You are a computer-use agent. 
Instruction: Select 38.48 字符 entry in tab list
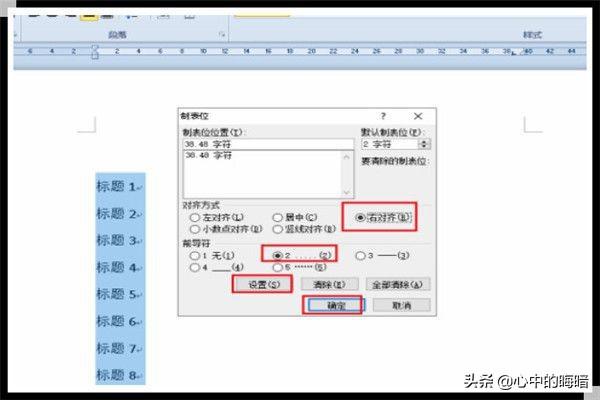[x=209, y=155]
